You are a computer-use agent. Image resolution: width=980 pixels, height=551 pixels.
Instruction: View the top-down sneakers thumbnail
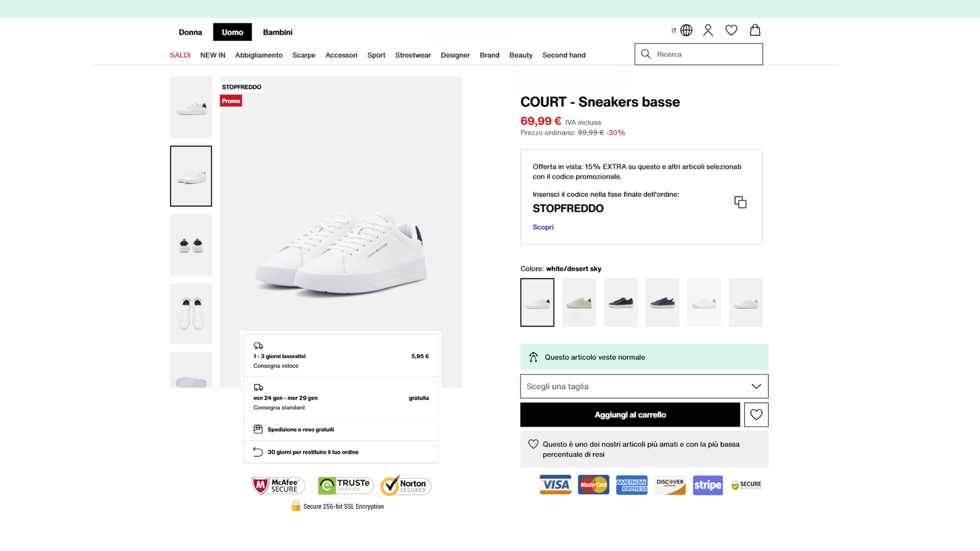pos(191,313)
